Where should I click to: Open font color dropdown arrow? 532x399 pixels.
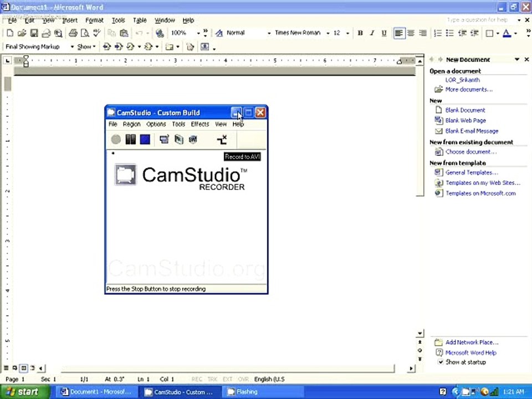(x=516, y=33)
